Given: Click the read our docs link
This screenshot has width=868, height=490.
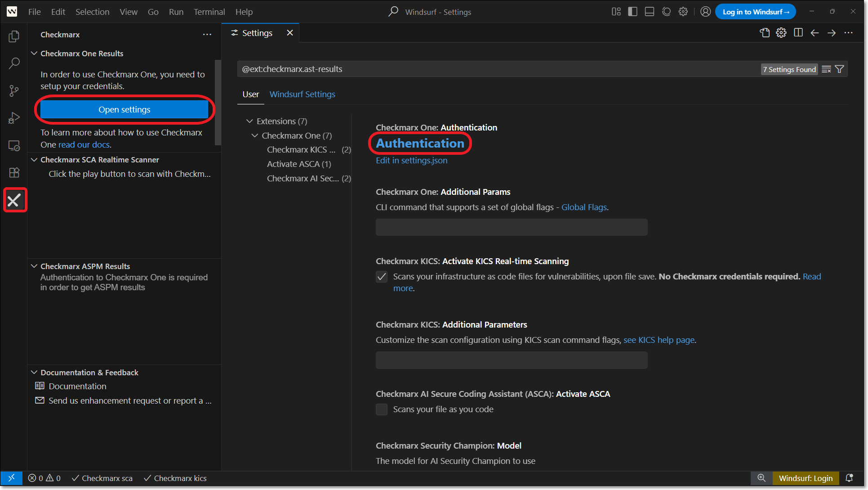Looking at the screenshot, I should pos(84,145).
